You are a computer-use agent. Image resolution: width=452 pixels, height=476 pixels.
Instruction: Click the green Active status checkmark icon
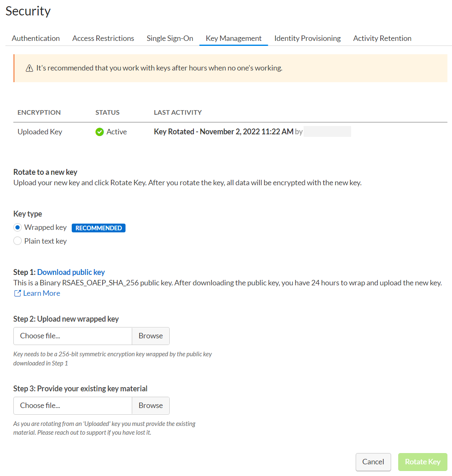pos(99,131)
